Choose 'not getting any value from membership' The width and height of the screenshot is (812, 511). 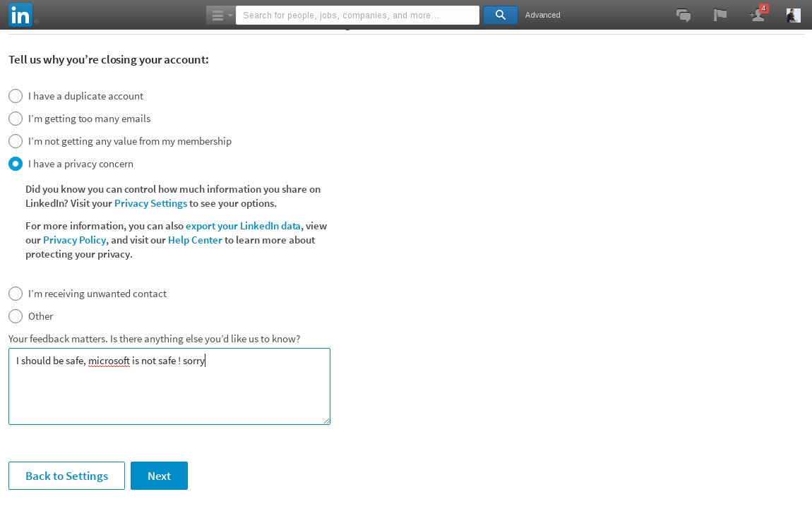[16, 141]
